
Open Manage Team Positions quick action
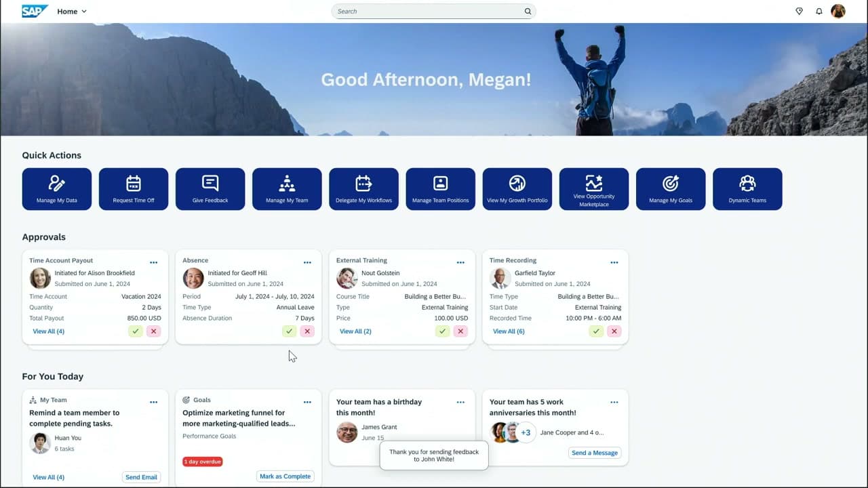click(x=441, y=189)
